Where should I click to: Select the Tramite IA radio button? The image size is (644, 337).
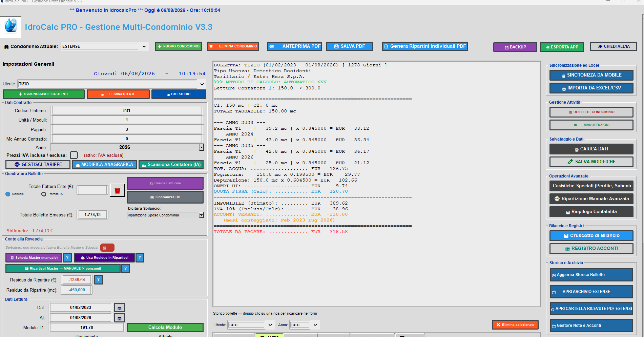[43, 194]
